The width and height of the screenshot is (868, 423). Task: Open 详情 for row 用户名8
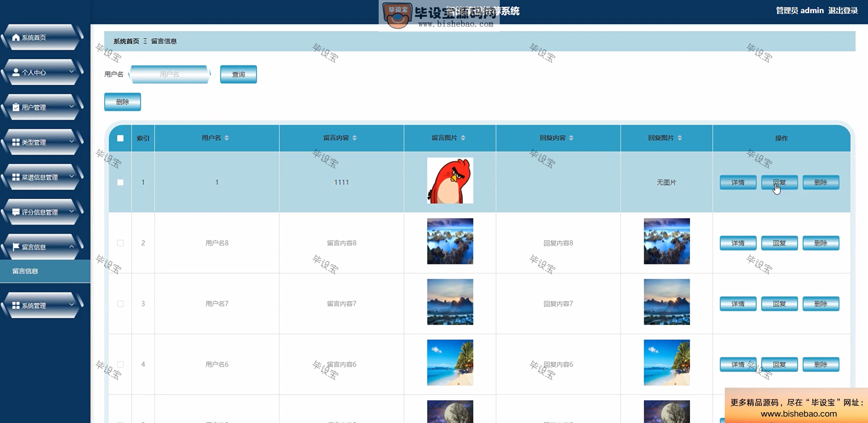coord(738,243)
